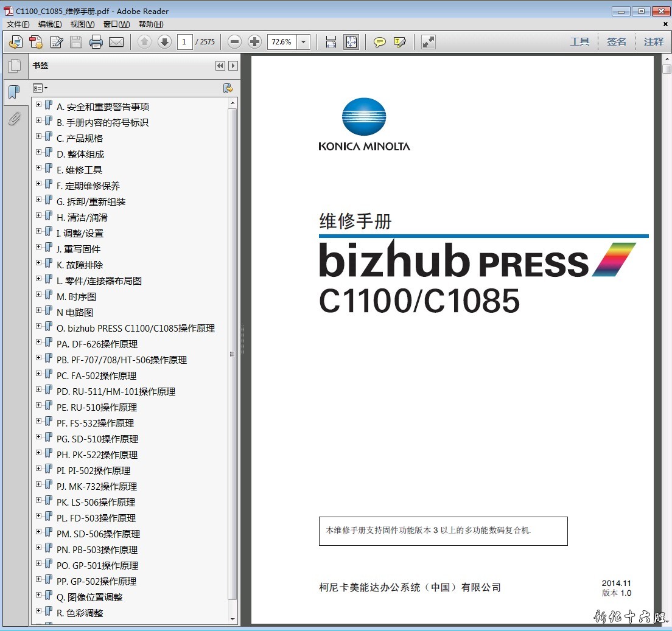
Task: Open the 视图(V) menu
Action: [82, 24]
